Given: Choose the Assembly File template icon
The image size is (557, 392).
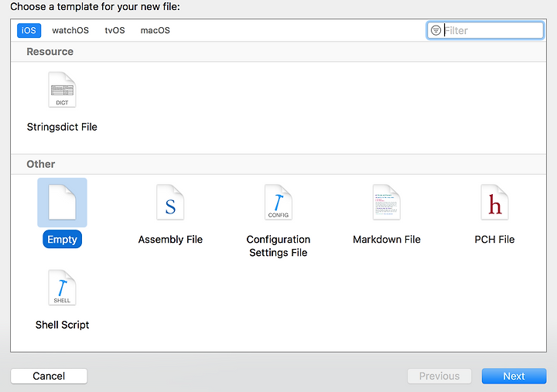Looking at the screenshot, I should click(170, 203).
